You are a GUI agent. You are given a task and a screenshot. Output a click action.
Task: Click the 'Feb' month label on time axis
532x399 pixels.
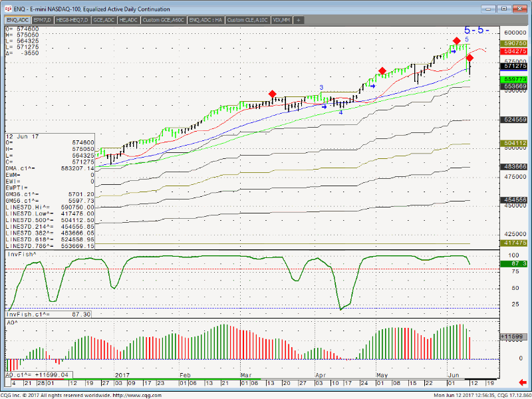click(x=185, y=375)
